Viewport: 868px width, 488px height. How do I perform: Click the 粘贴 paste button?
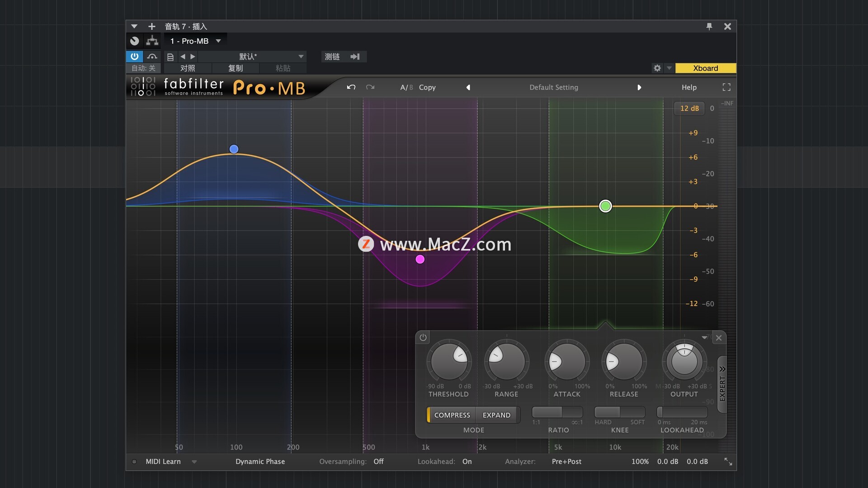tap(283, 68)
